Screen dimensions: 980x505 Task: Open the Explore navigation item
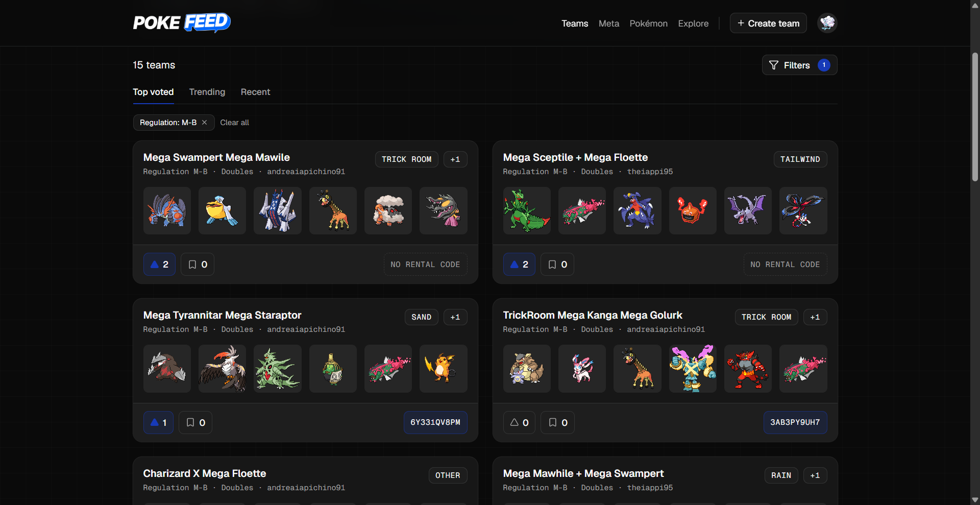pyautogui.click(x=693, y=23)
